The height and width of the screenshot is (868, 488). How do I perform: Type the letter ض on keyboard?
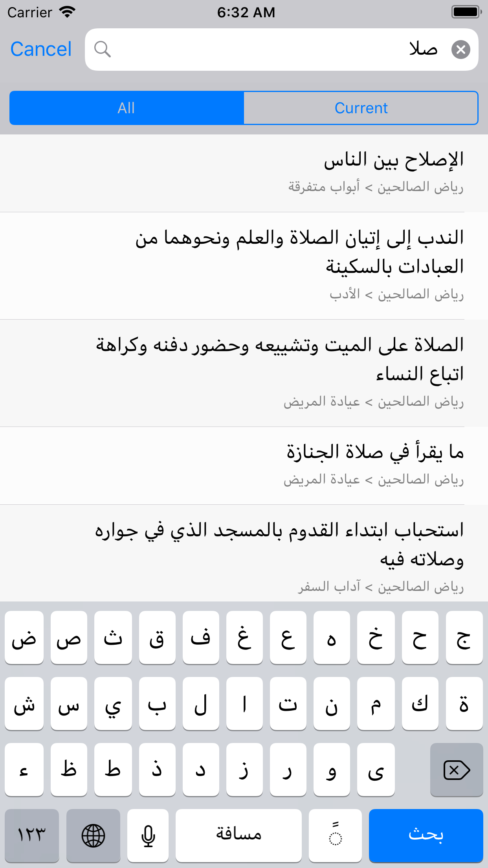(x=24, y=638)
